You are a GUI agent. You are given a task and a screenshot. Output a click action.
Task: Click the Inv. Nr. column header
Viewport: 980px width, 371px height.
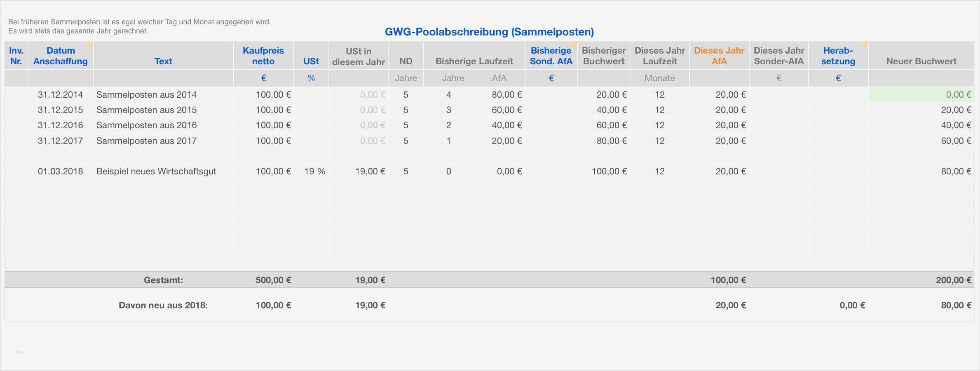click(x=16, y=55)
